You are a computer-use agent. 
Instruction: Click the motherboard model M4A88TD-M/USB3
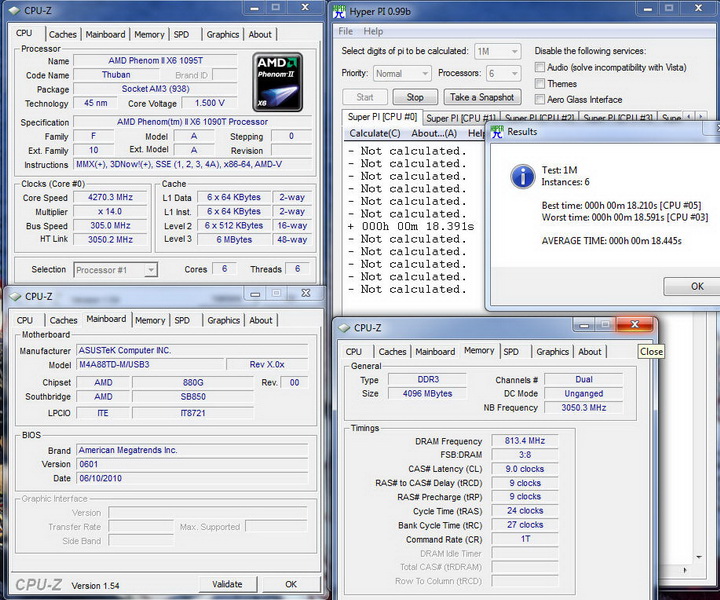(151, 364)
